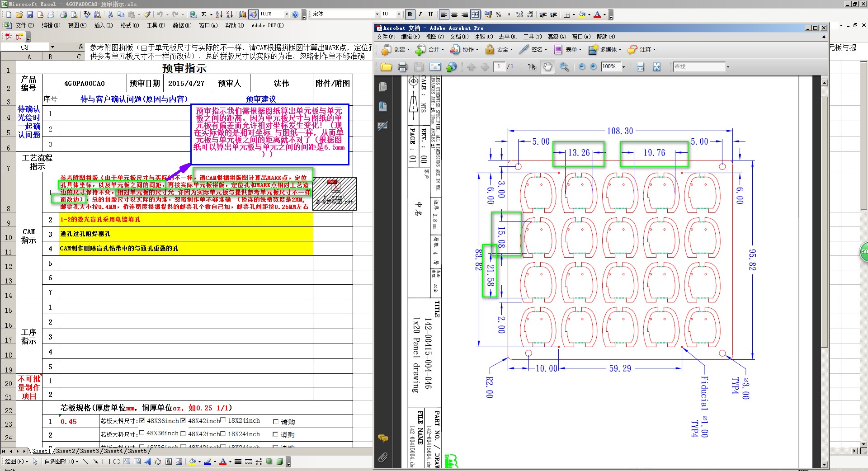Image resolution: width=868 pixels, height=471 pixels.
Task: Open the Excel zoom percentage dropdown
Action: pos(286,14)
